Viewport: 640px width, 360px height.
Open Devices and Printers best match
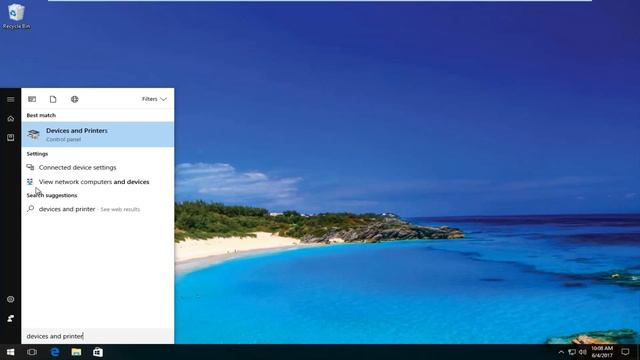pos(98,134)
